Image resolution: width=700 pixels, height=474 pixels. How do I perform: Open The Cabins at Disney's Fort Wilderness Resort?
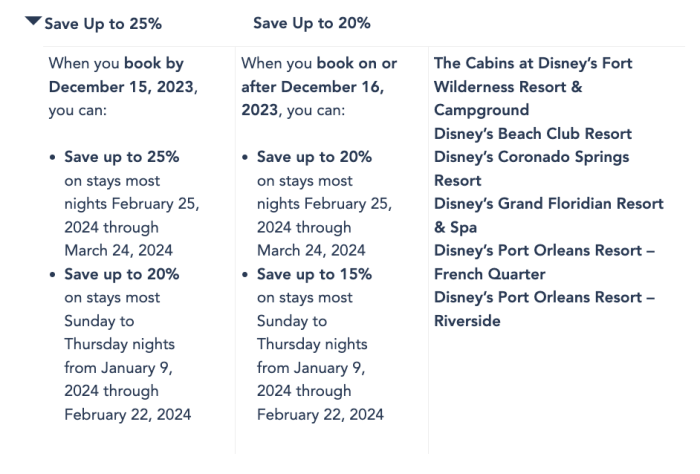click(533, 86)
